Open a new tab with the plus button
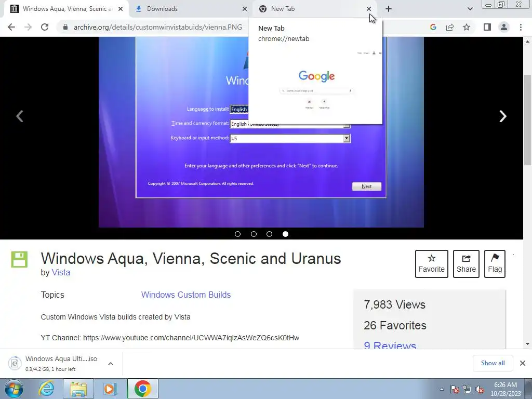 [x=389, y=9]
